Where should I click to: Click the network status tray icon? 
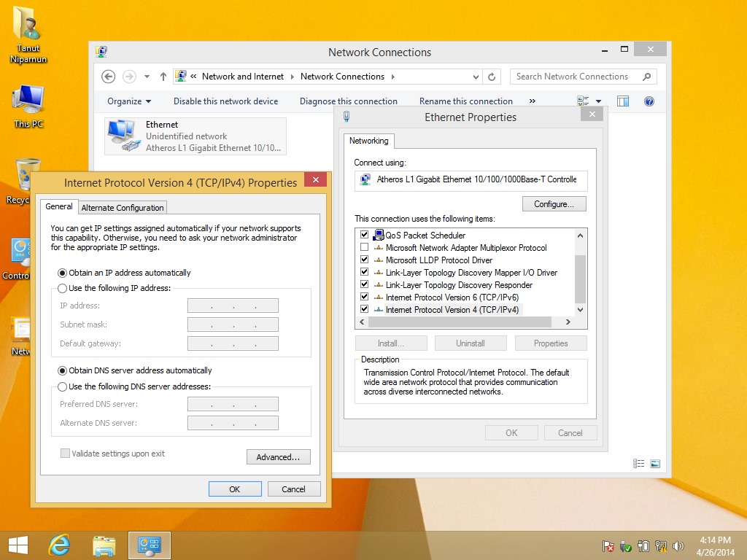click(x=661, y=546)
